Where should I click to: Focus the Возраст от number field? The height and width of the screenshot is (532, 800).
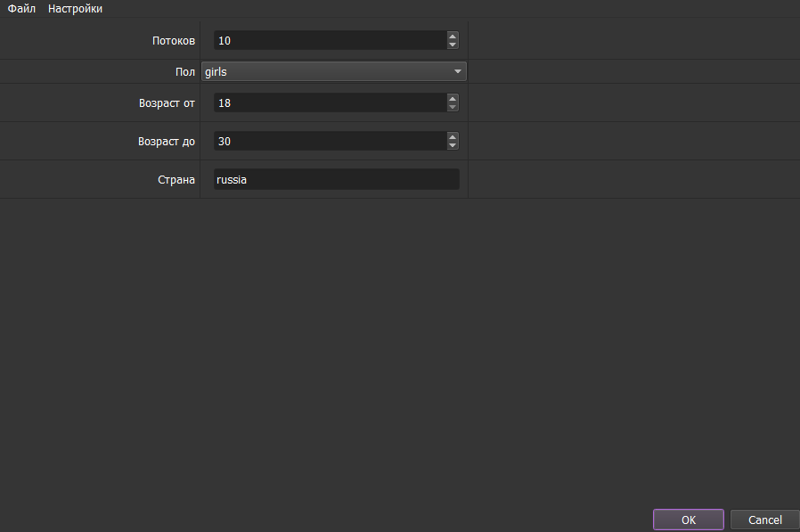330,102
